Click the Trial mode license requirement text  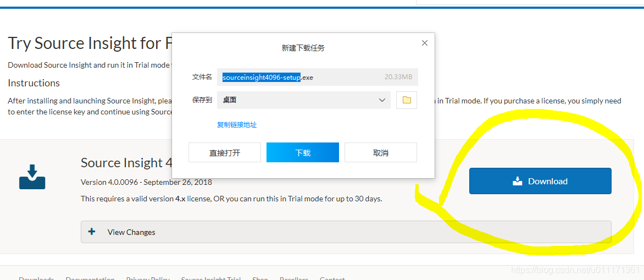tap(232, 199)
